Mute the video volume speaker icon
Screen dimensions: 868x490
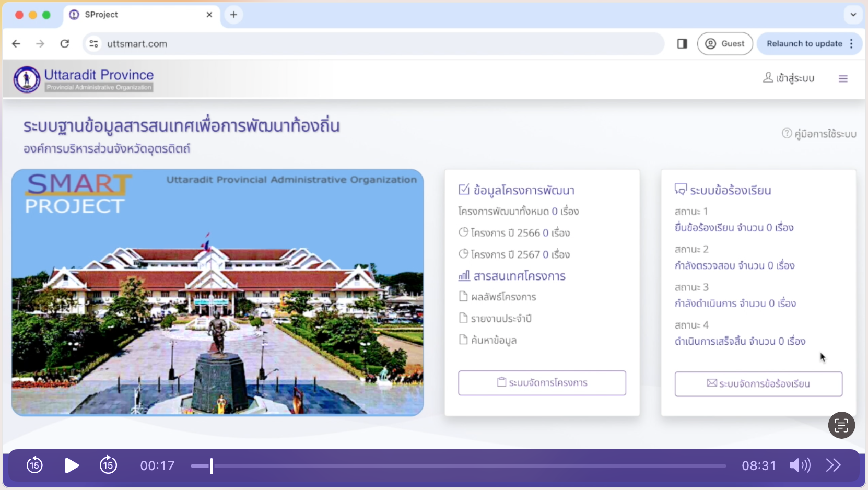(x=799, y=465)
